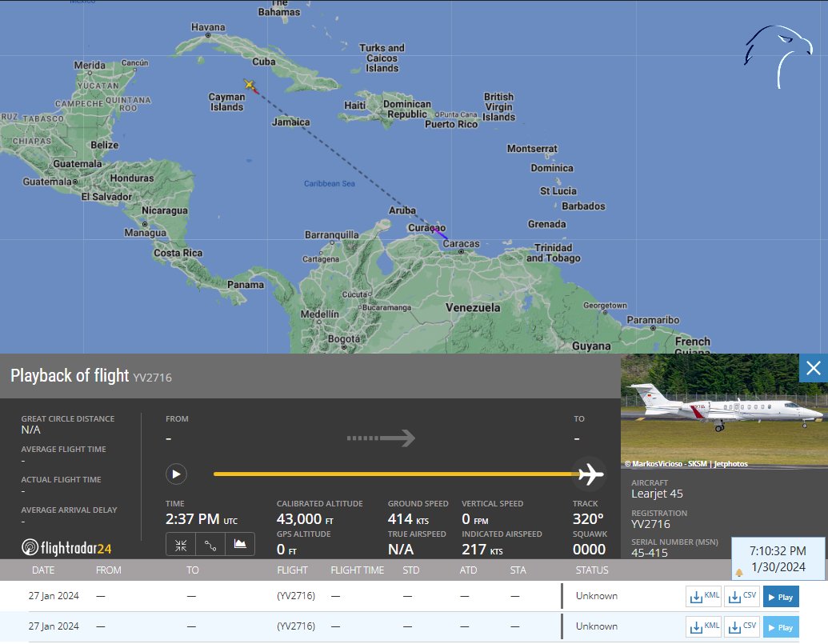The width and height of the screenshot is (828, 644).
Task: Click the 43,000 FT calibrated altitude value
Action: coord(305,519)
